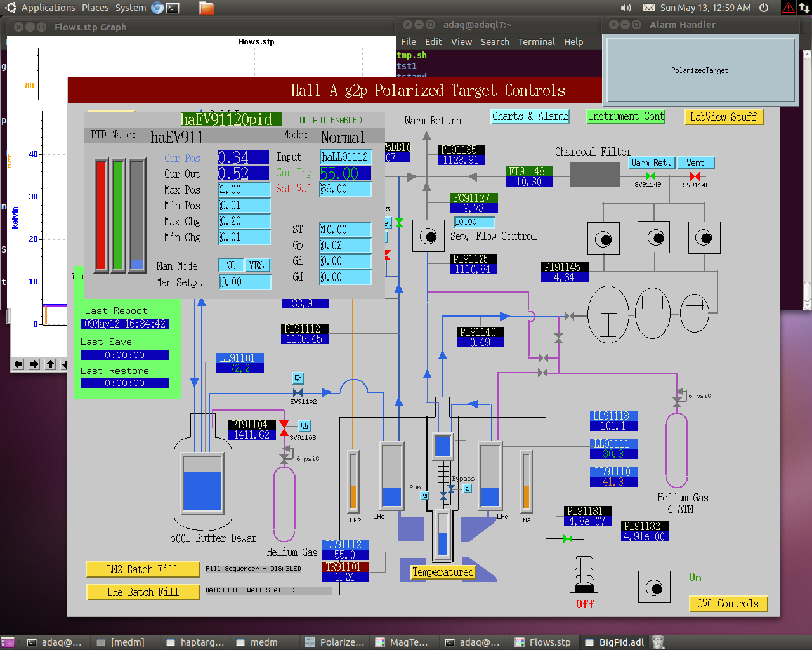Open the View menu in terminal window
The image size is (812, 650).
coord(461,42)
